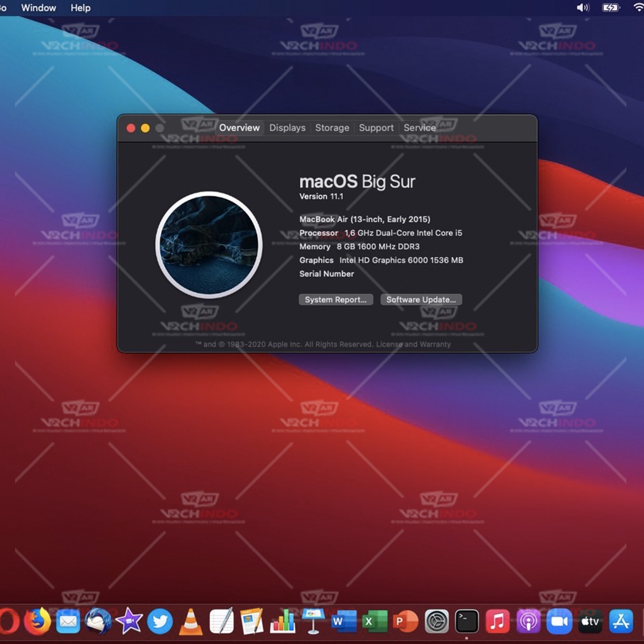Click the Twitter bird dock icon
Viewport: 644px width, 644px height.
pos(160,621)
